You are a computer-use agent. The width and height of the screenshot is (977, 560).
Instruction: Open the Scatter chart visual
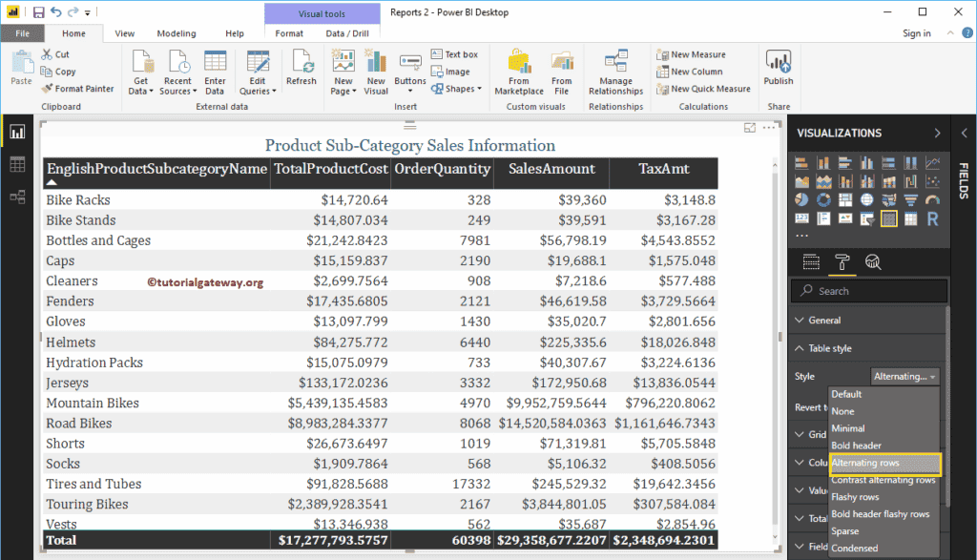[932, 181]
